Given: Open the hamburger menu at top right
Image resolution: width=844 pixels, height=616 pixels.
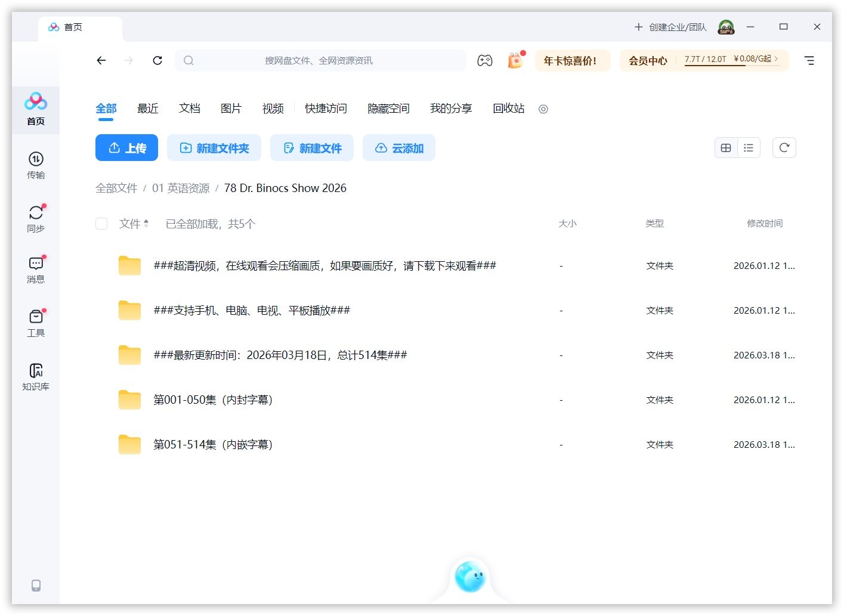Looking at the screenshot, I should 809,60.
